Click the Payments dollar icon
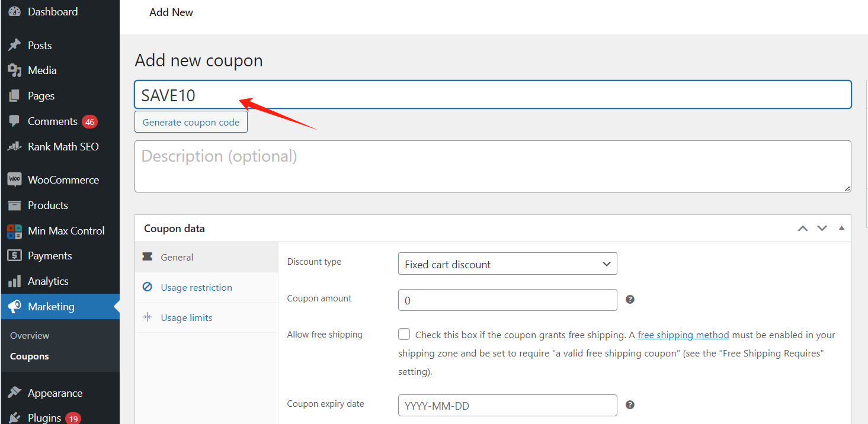The height and width of the screenshot is (424, 868). [15, 256]
